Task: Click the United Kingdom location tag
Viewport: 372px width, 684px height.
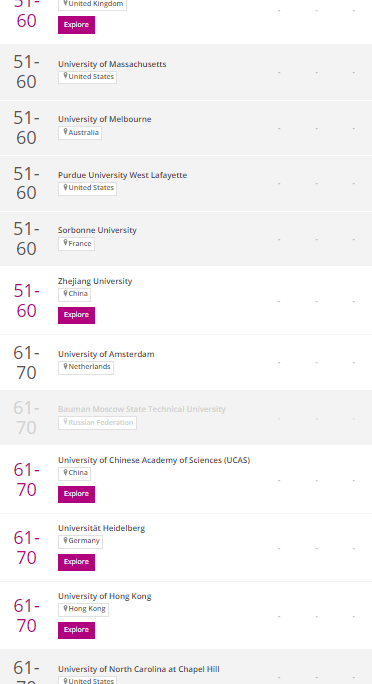Action: click(92, 4)
